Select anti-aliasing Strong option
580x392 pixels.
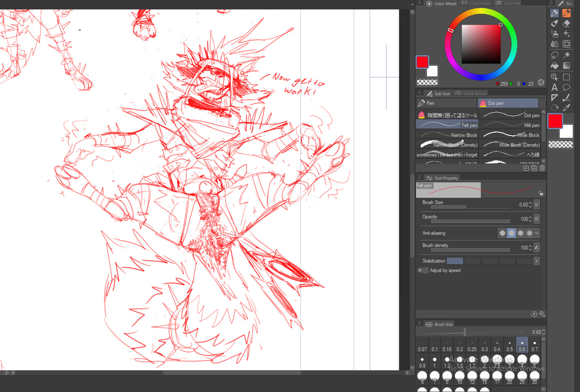[530, 233]
